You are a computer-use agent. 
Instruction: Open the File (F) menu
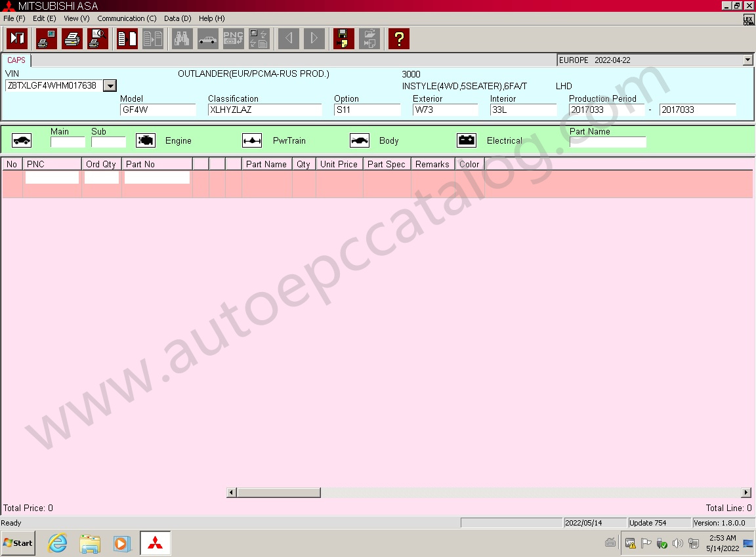[14, 18]
